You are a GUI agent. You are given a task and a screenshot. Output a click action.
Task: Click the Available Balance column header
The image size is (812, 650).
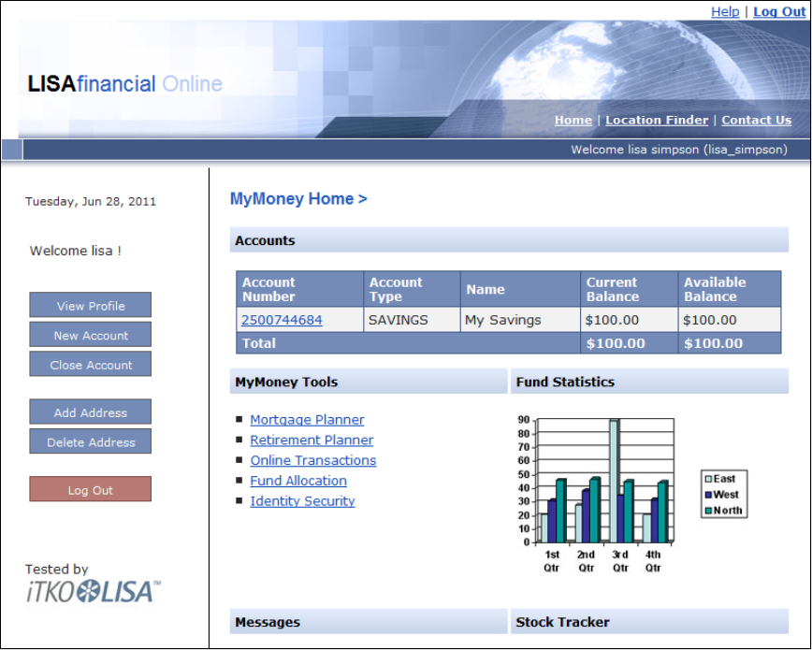[730, 289]
